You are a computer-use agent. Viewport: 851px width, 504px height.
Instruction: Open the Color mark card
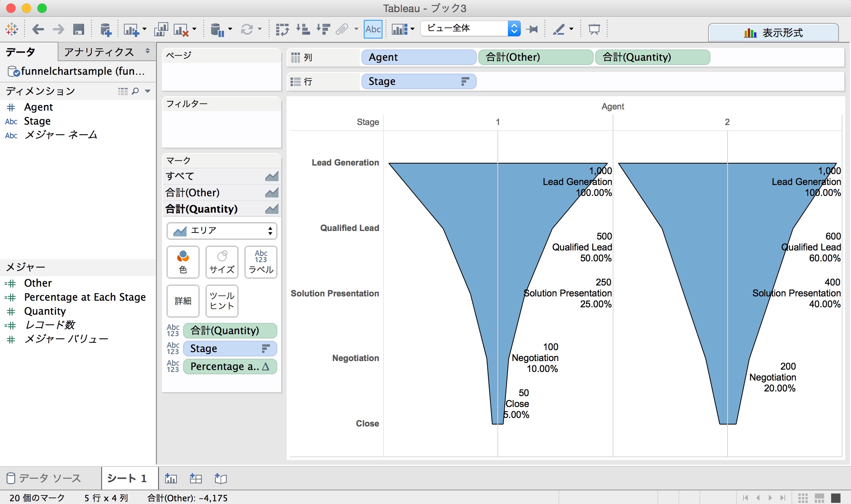183,262
